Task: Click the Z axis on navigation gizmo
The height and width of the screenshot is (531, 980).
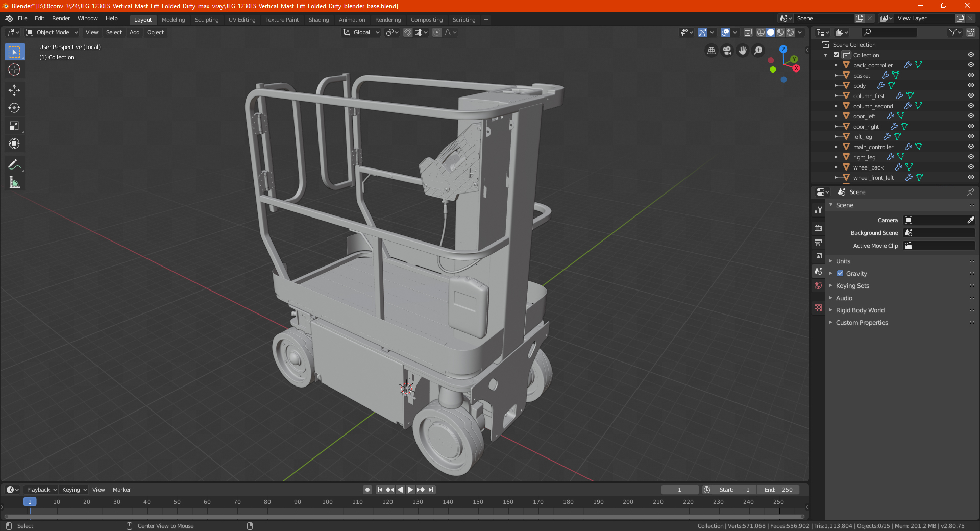Action: point(783,49)
